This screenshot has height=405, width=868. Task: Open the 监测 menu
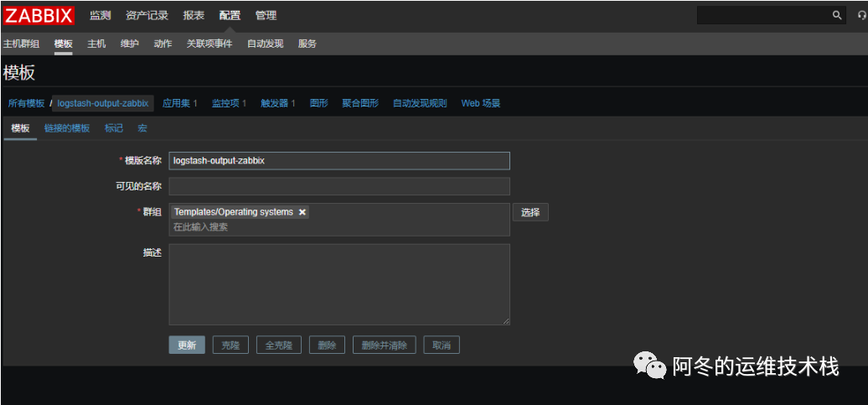pyautogui.click(x=101, y=16)
